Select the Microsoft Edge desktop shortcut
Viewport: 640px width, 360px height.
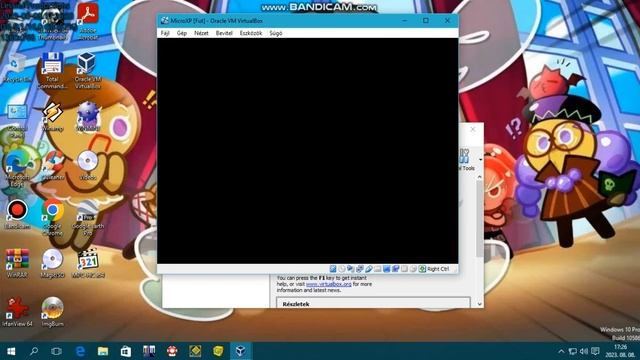[17, 169]
